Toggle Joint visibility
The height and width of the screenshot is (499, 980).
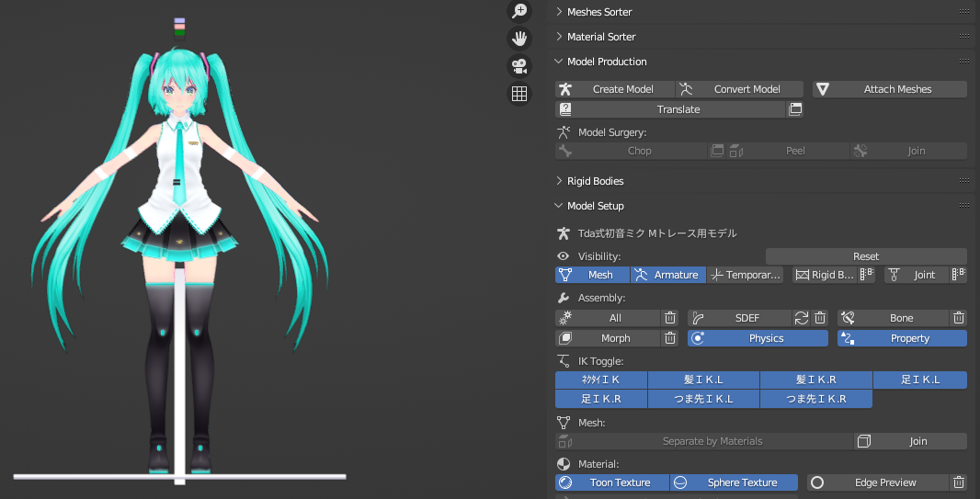(x=917, y=275)
